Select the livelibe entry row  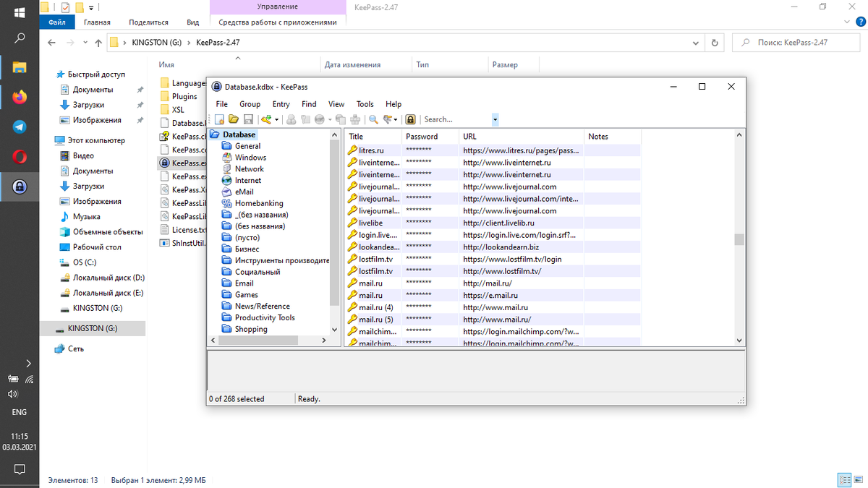click(493, 223)
